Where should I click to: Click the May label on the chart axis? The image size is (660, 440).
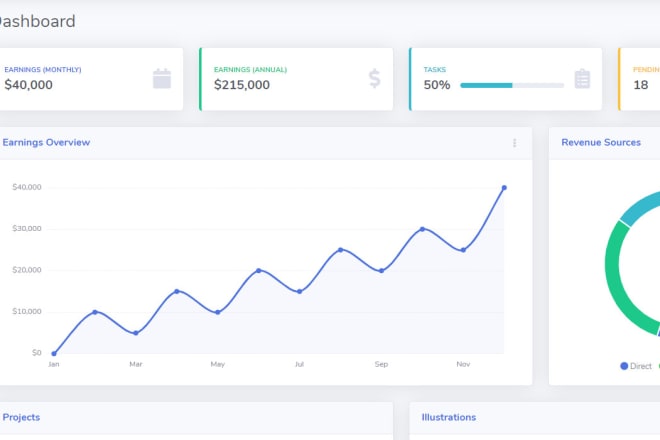(218, 364)
